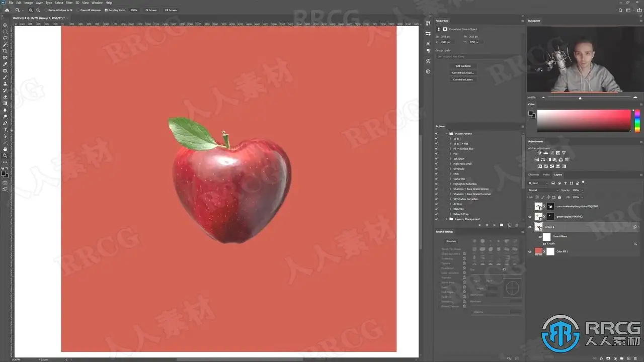The image size is (644, 362).
Task: Select the Eraser tool
Action: pyautogui.click(x=5, y=97)
